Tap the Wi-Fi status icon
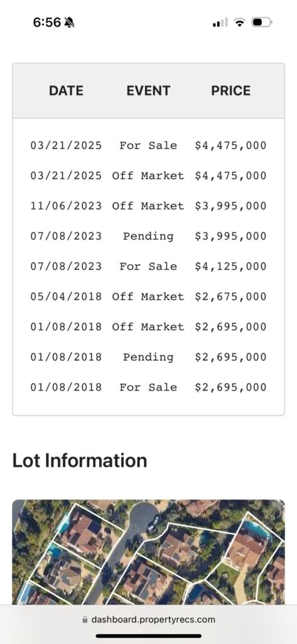This screenshot has width=297, height=644. pyautogui.click(x=239, y=22)
